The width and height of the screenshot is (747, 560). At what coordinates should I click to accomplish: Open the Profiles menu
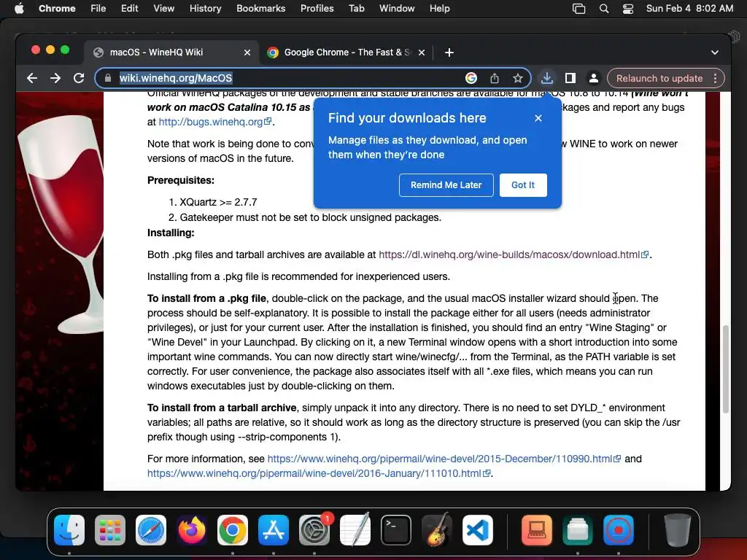[x=317, y=9]
